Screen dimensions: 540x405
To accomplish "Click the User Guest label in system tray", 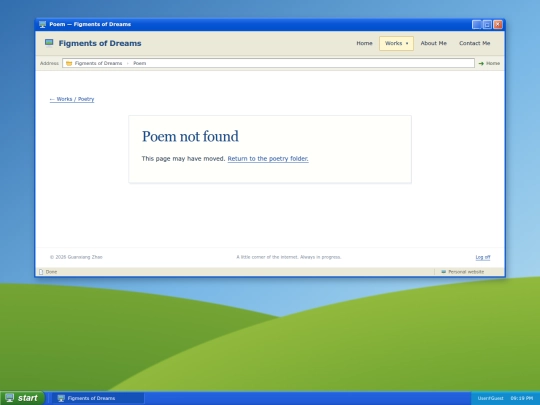I will (x=490, y=398).
